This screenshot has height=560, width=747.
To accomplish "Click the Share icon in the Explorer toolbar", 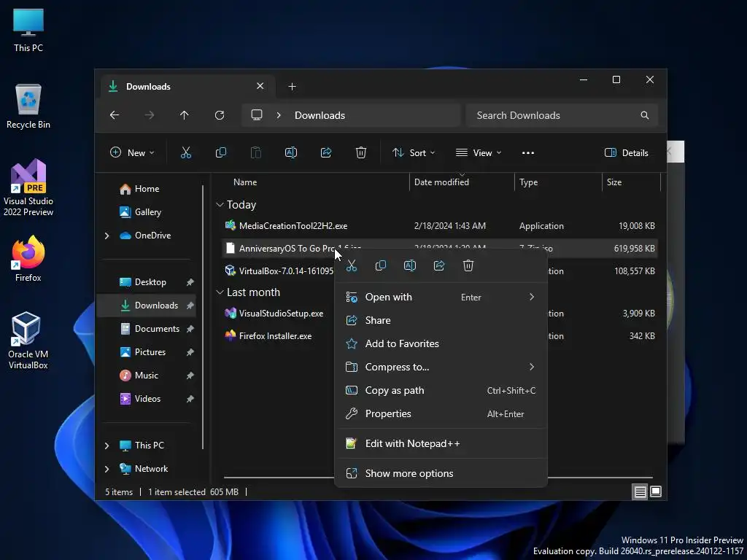I will click(326, 153).
